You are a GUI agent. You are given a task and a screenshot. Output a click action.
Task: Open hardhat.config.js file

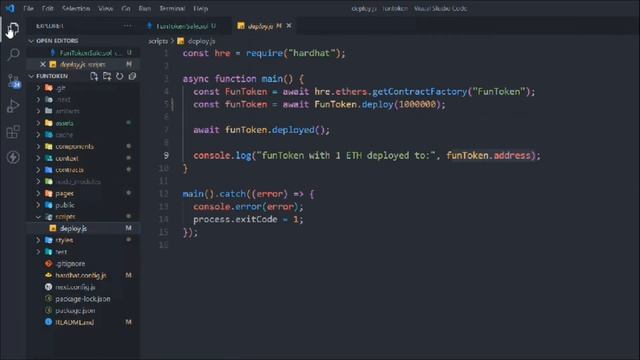84,276
